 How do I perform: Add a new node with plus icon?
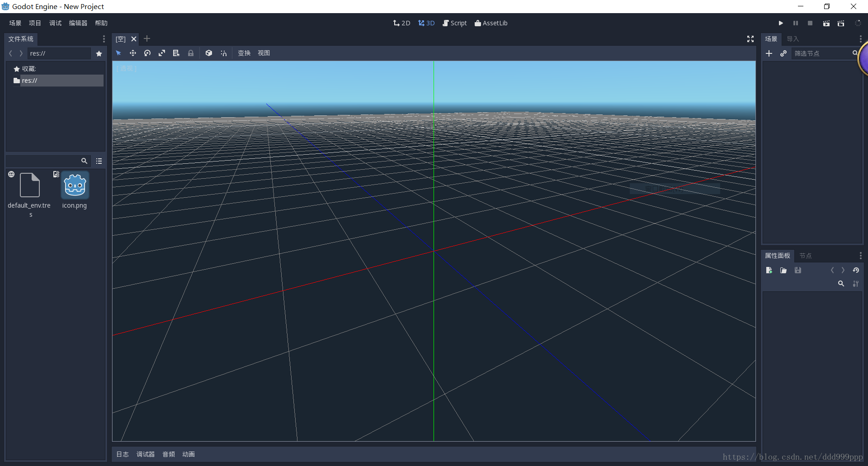tap(769, 53)
